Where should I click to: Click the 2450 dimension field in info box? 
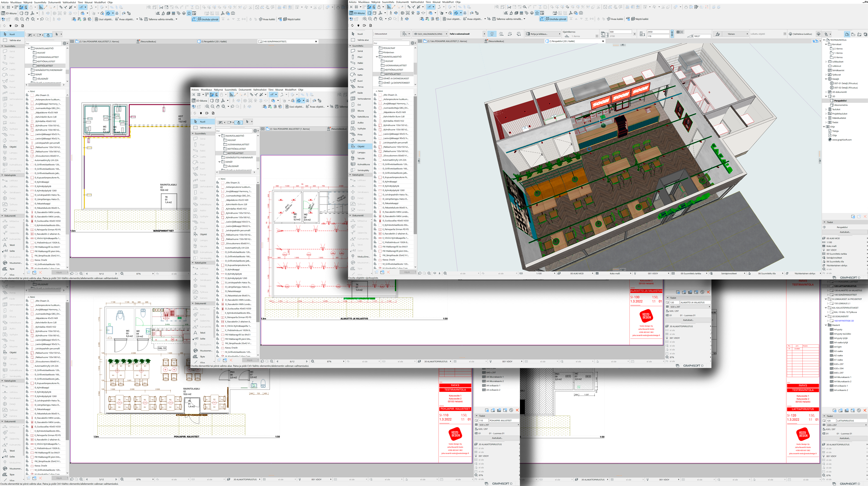657,32
